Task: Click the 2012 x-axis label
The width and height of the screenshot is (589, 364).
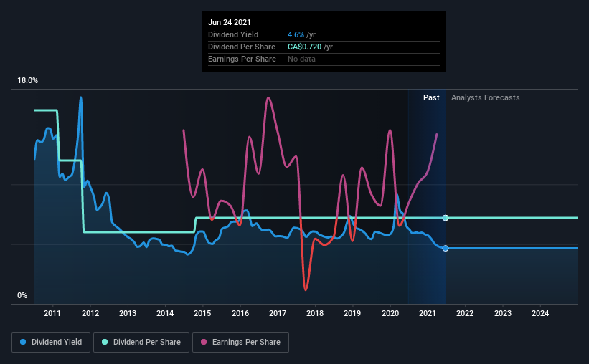Action: (90, 313)
